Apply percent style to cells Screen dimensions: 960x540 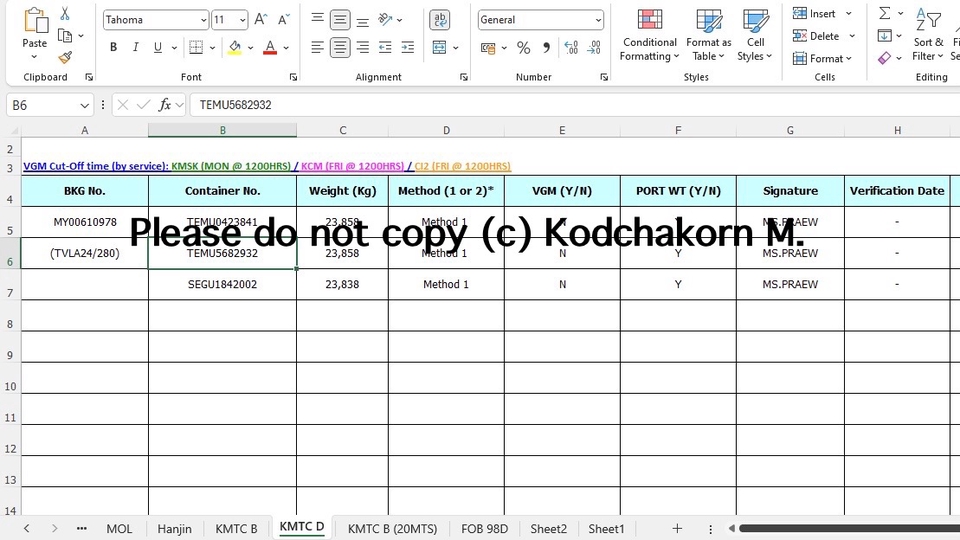click(x=523, y=48)
